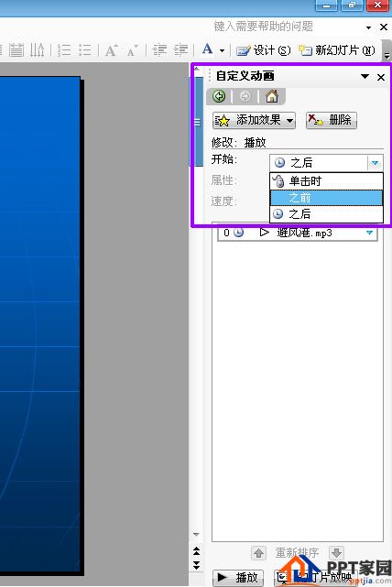Open font color dropdown arrow
392x587 pixels.
[222, 50]
